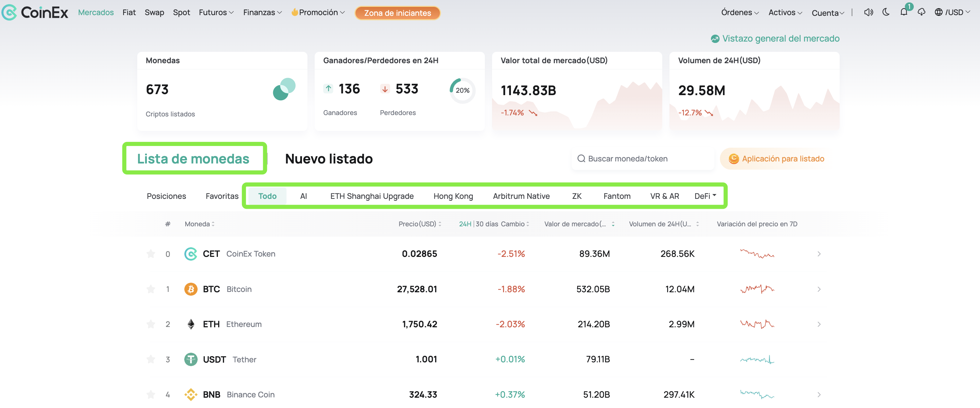Click the globe language icon
The width and height of the screenshot is (980, 408).
[x=938, y=12]
